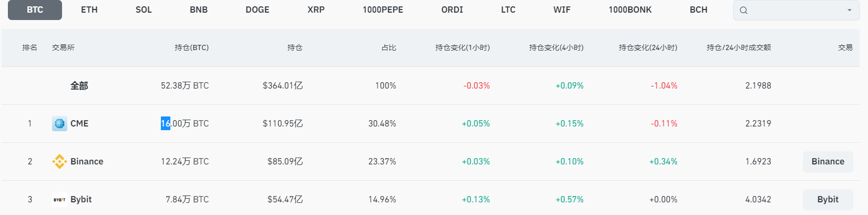This screenshot has width=868, height=215.
Task: Expand the search box dropdown arrow
Action: click(849, 10)
